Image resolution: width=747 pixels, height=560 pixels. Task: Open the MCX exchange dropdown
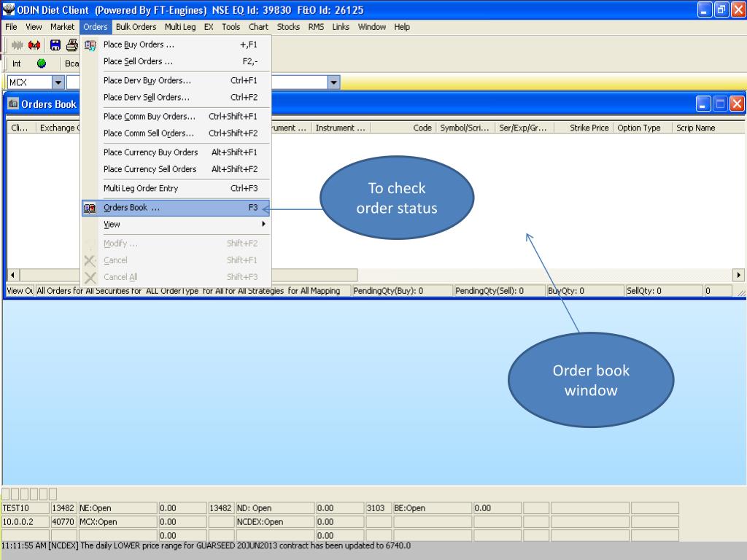[58, 82]
